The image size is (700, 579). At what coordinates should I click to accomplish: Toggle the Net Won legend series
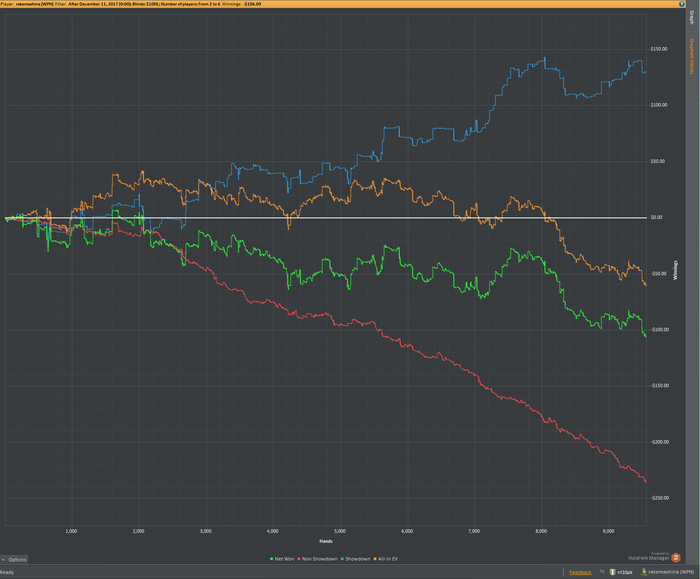coord(282,559)
